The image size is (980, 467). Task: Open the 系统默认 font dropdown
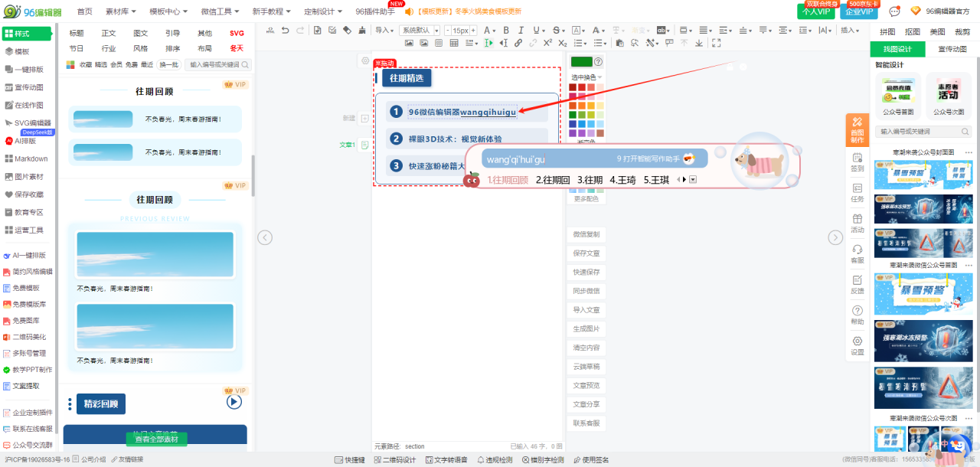[x=419, y=31]
